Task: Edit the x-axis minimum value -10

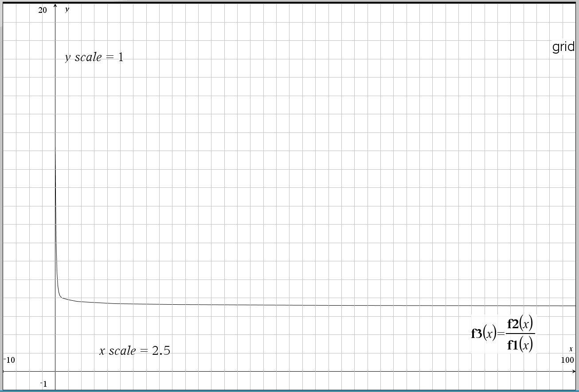Action: 9,360
